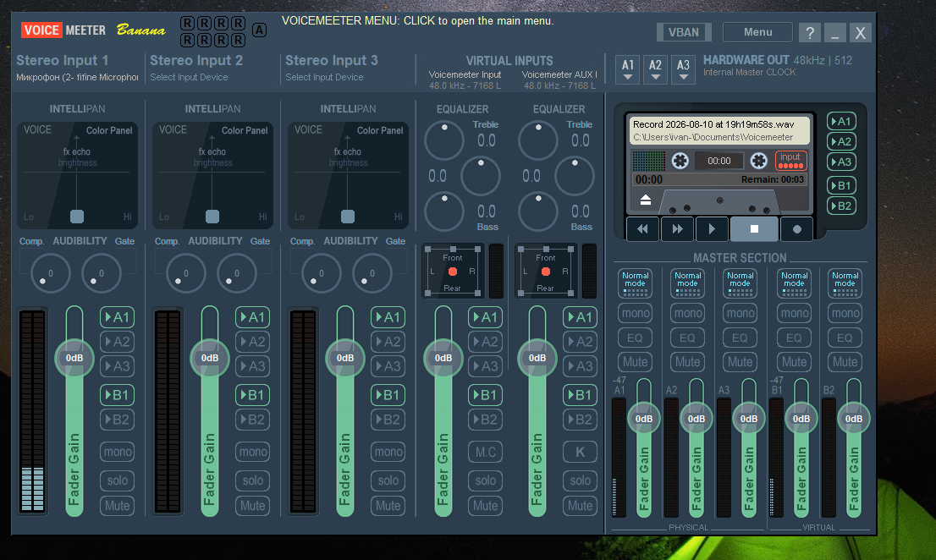Toggle K karaoke button on Voicemeeter AUX

point(580,452)
